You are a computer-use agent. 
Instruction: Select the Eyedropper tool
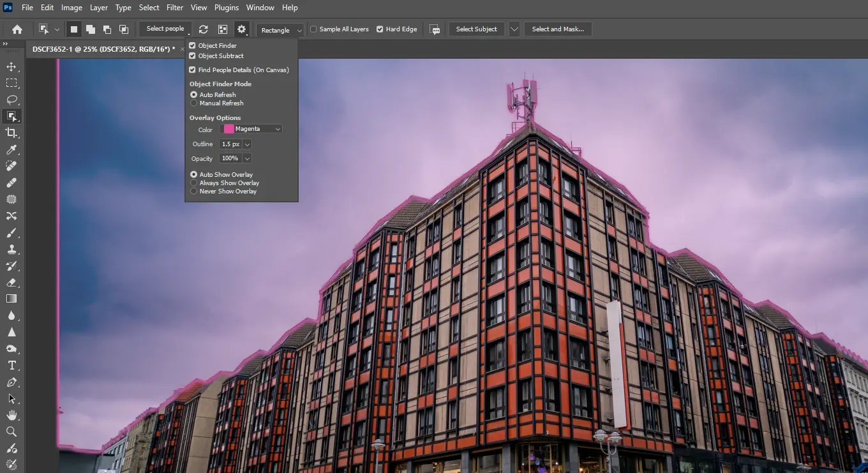pyautogui.click(x=11, y=149)
